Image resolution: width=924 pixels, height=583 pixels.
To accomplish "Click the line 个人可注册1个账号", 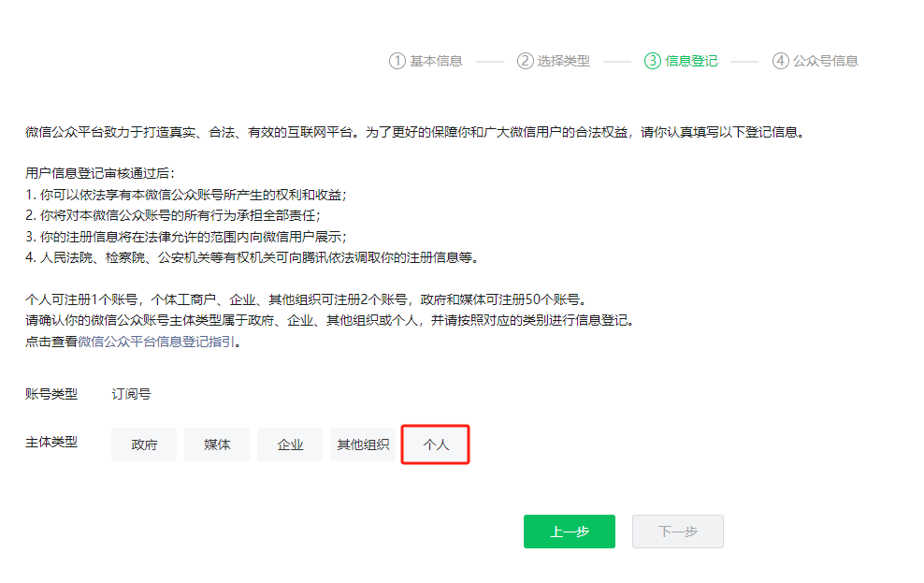I will (x=307, y=299).
